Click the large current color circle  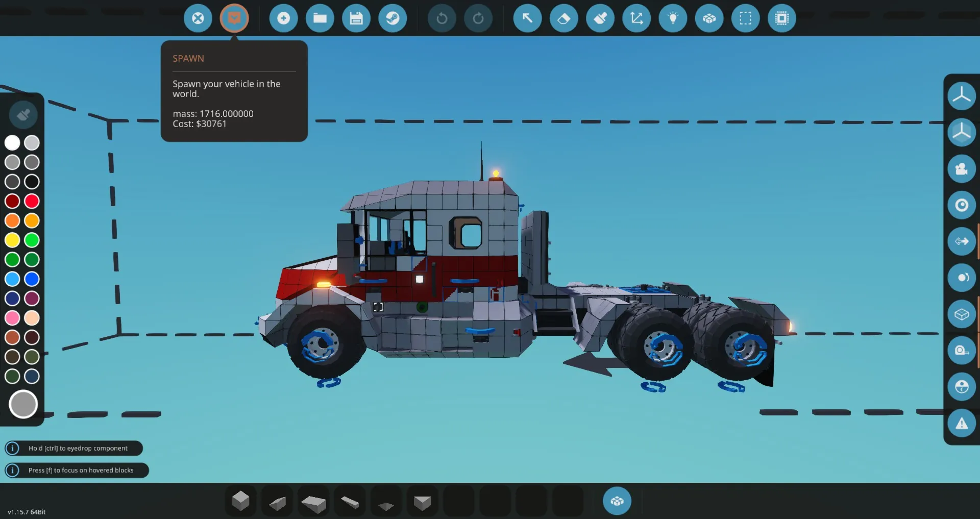pos(23,404)
